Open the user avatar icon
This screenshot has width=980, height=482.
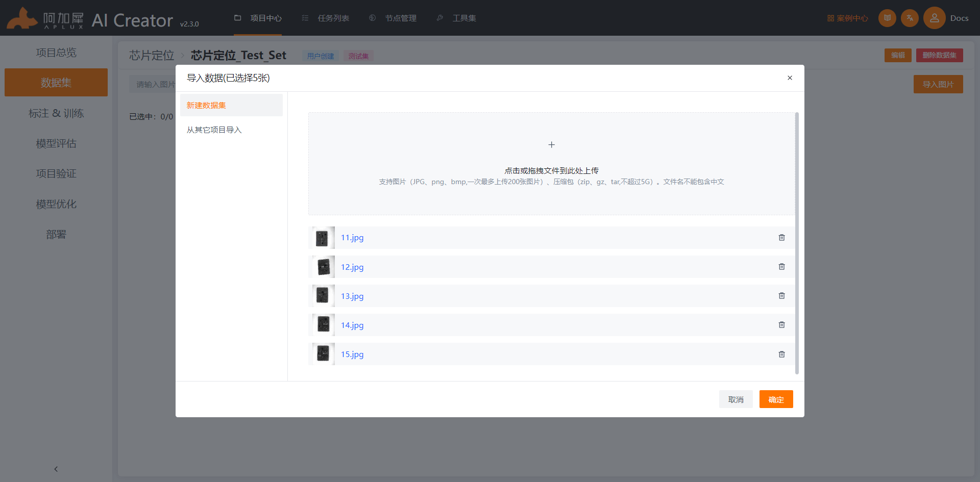934,18
